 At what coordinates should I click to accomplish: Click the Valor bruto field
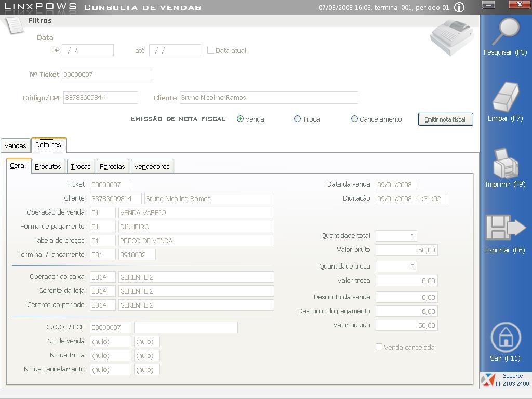click(x=407, y=250)
